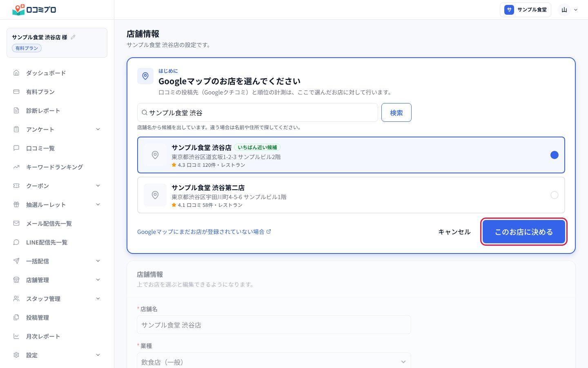Image resolution: width=588 pixels, height=368 pixels.
Task: Open the 投稿管理 menu item
Action: tap(57, 317)
